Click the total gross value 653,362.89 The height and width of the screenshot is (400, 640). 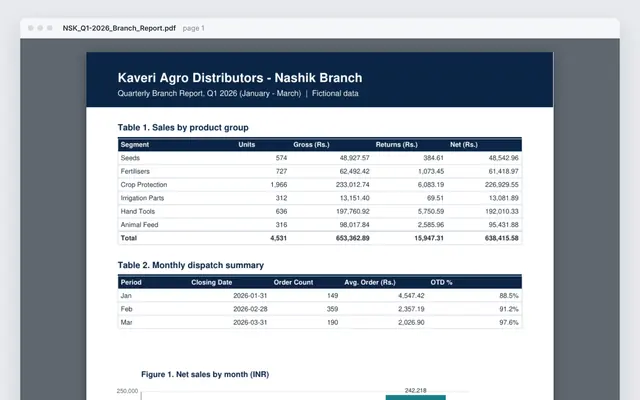click(353, 238)
